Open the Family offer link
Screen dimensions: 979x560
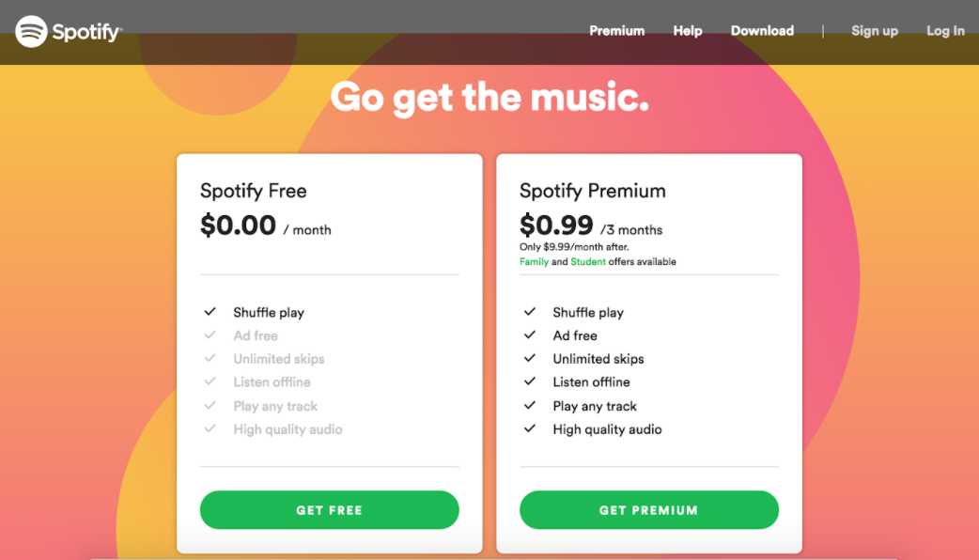(534, 262)
